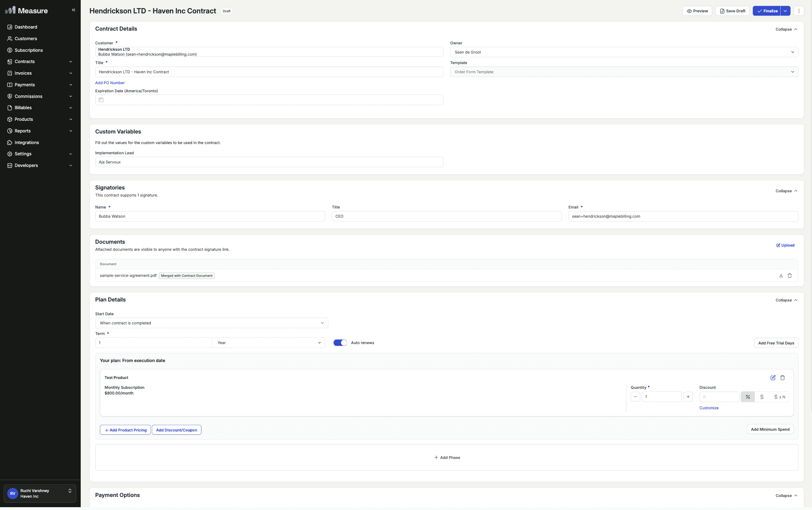Toggle the Auto renews switch
The width and height of the screenshot is (812, 510).
point(340,343)
